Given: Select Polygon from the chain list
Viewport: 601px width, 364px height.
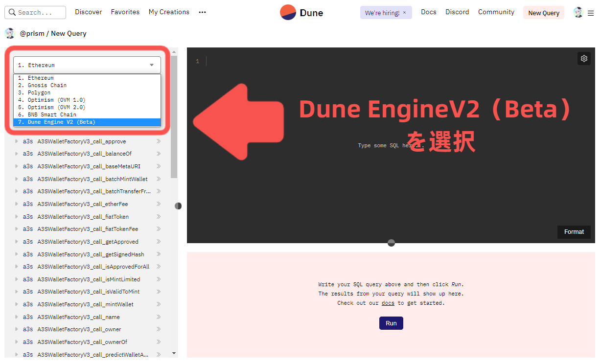Looking at the screenshot, I should click(x=39, y=92).
